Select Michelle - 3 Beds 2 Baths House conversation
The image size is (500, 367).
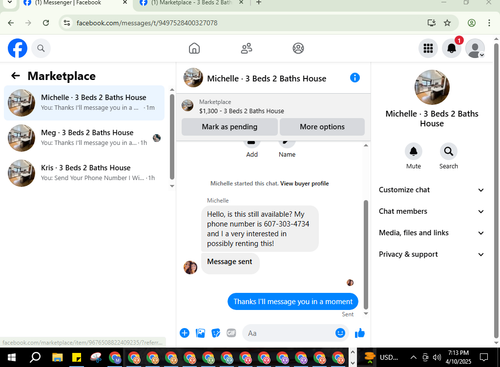pyautogui.click(x=84, y=103)
